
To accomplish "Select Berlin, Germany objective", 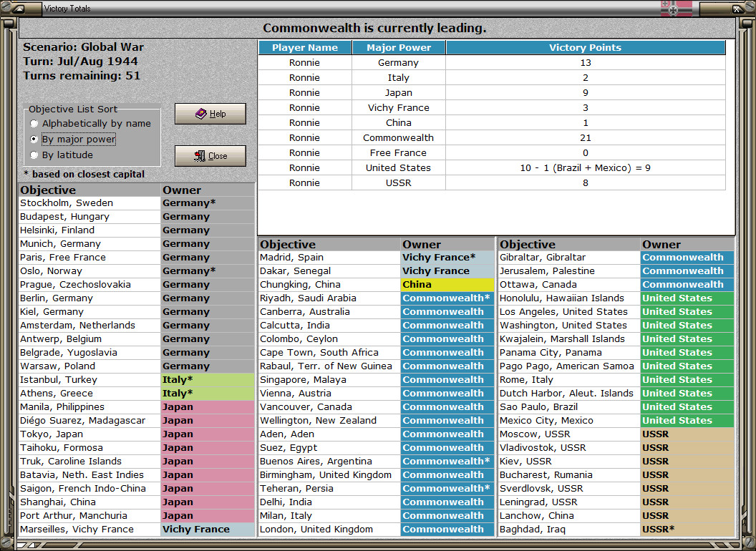I will tap(89, 298).
